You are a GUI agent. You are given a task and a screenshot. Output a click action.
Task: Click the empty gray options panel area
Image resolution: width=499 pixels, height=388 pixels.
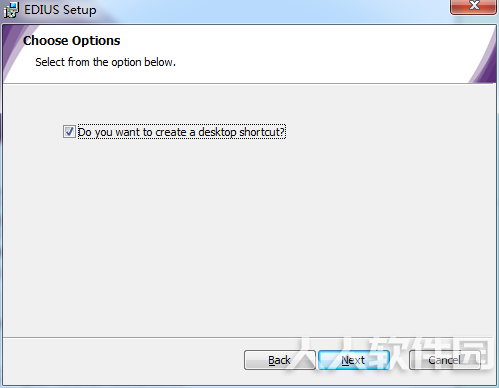248,233
